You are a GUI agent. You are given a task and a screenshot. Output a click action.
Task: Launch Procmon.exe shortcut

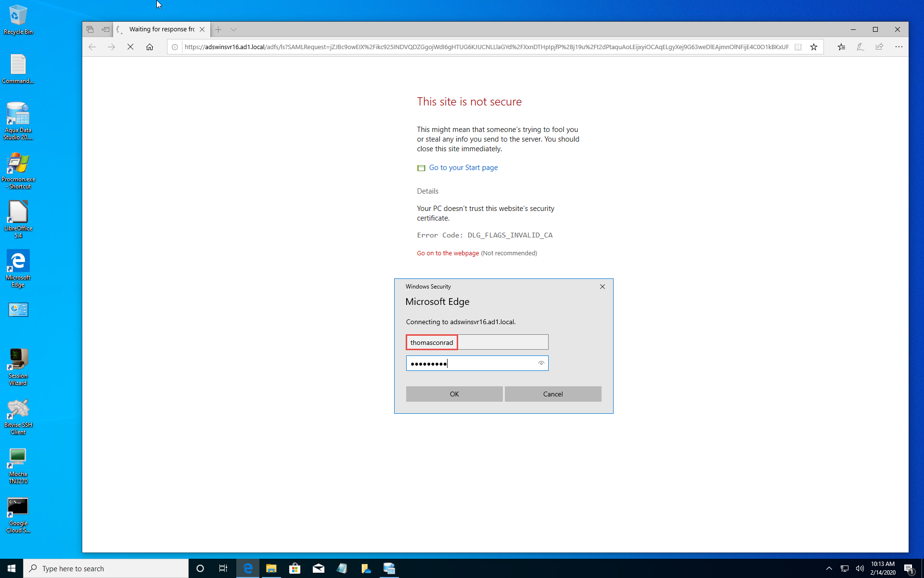18,171
